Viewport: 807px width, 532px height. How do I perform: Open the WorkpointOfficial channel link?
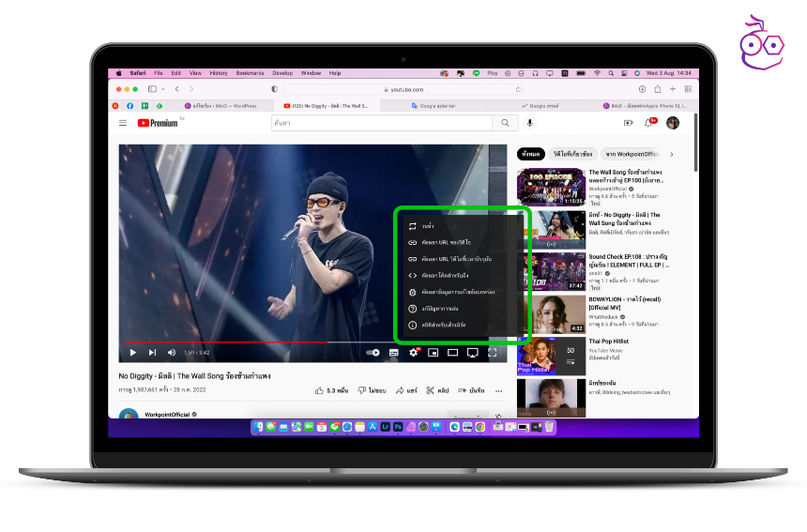coord(168,414)
